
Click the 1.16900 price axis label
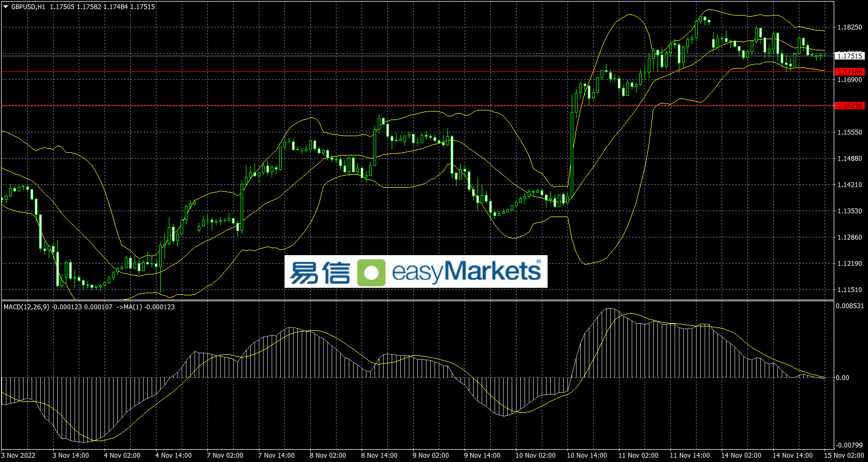pos(850,80)
